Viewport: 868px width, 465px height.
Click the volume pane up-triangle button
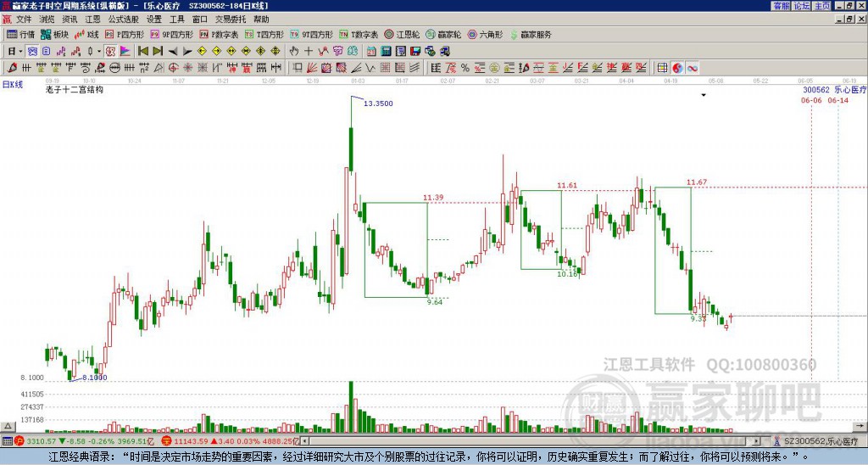(x=7, y=426)
